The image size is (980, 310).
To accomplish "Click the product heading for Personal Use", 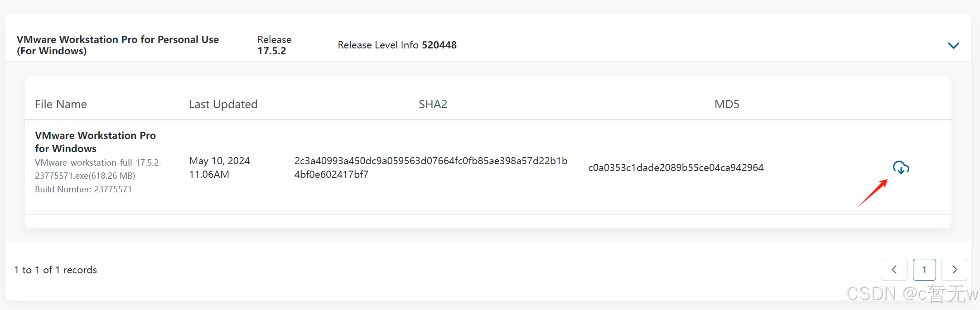I will click(x=117, y=45).
